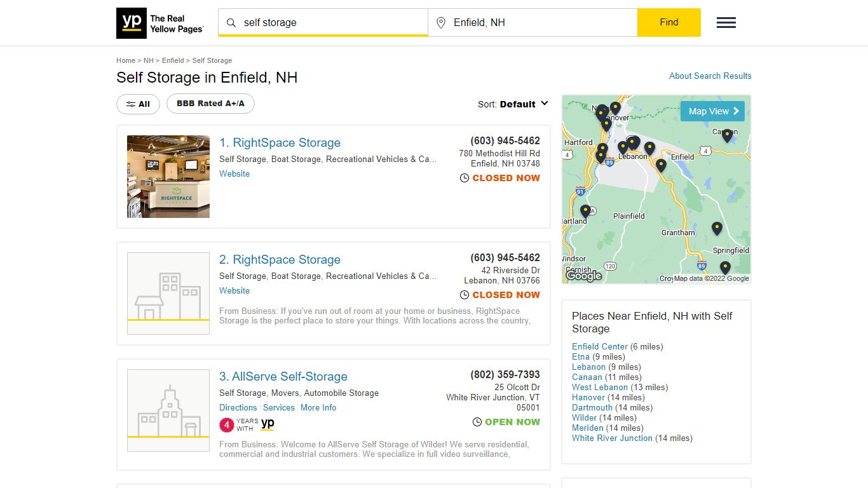Click CLOSED NOW status of Riverside Dr listing
Image resolution: width=868 pixels, height=488 pixels.
tap(500, 295)
